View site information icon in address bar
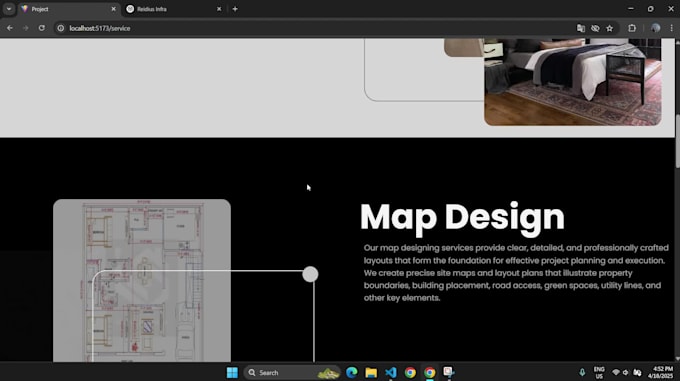680x381 pixels. point(61,28)
